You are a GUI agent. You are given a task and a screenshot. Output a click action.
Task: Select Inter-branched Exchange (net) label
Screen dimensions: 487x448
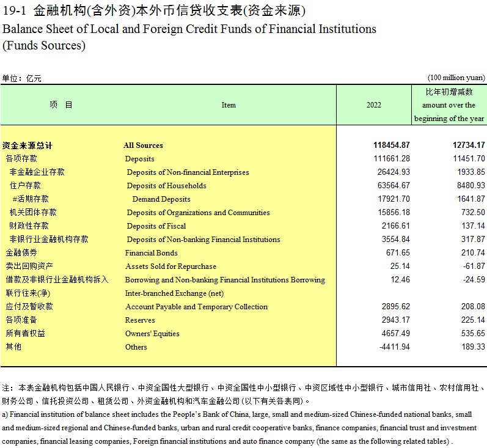[x=174, y=293]
